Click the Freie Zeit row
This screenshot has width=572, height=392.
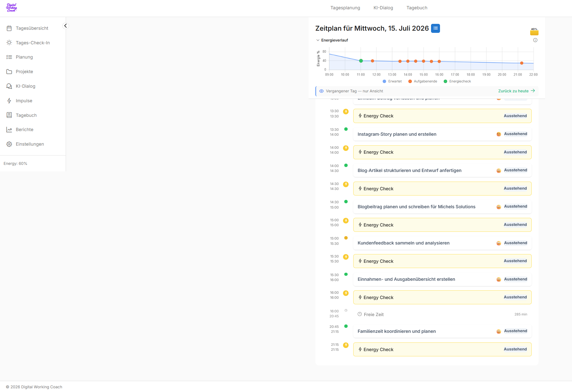442,314
